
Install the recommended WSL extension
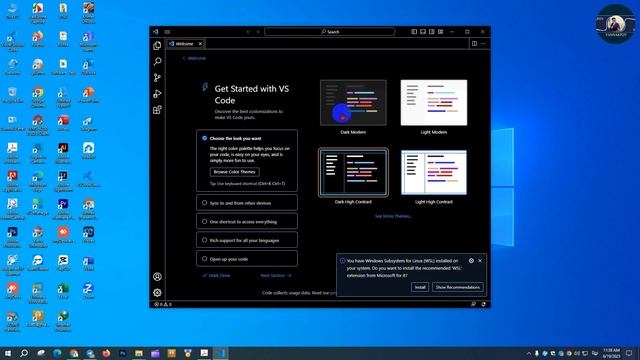coord(420,287)
